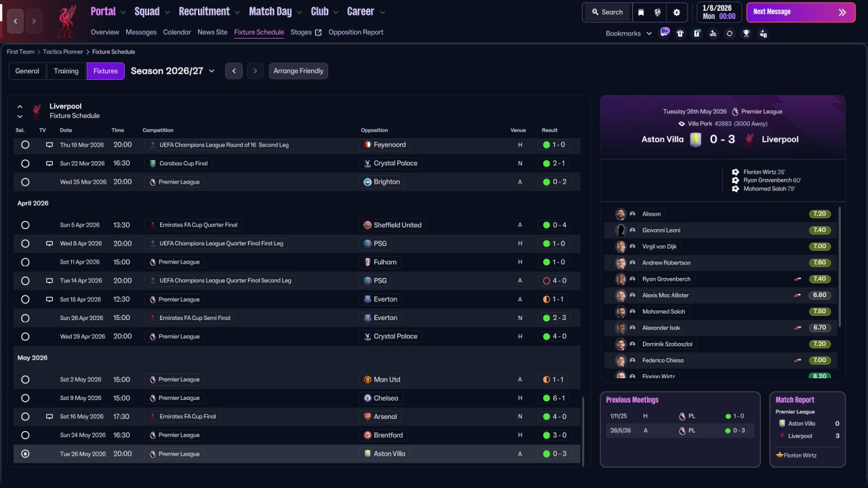868x488 pixels.
Task: Click Alexander Isak's substitution arrow icon
Action: tap(798, 328)
